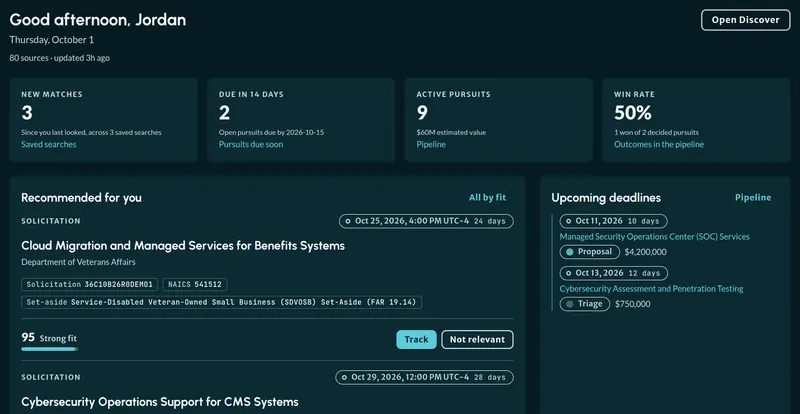Open Cybersecurity Operations Support for CMS Systems
Screen dimensions: 800x414
click(x=160, y=402)
